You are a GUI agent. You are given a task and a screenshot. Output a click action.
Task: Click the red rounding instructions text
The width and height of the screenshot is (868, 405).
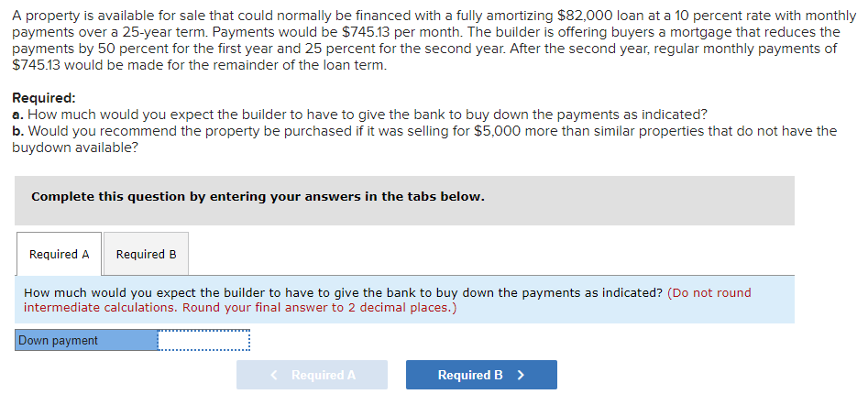pos(388,301)
